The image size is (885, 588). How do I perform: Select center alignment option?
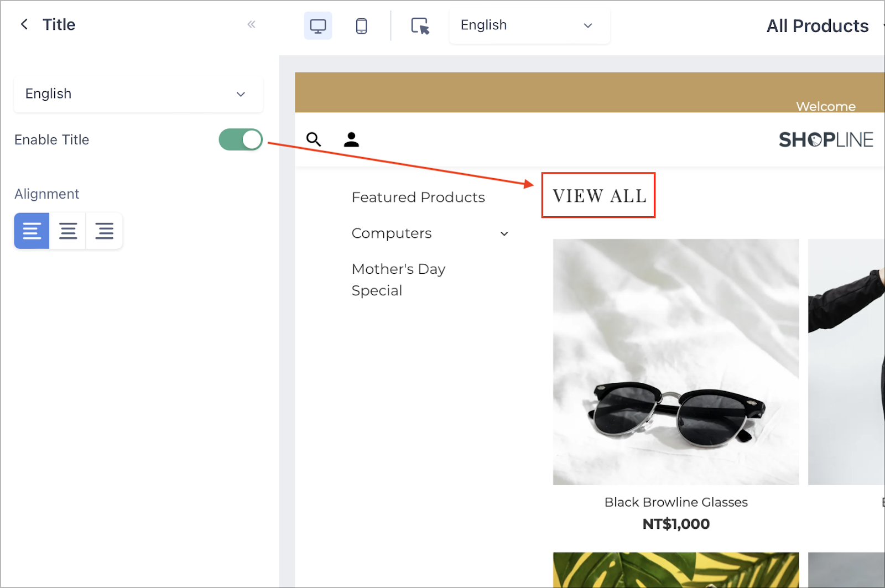[x=68, y=231]
